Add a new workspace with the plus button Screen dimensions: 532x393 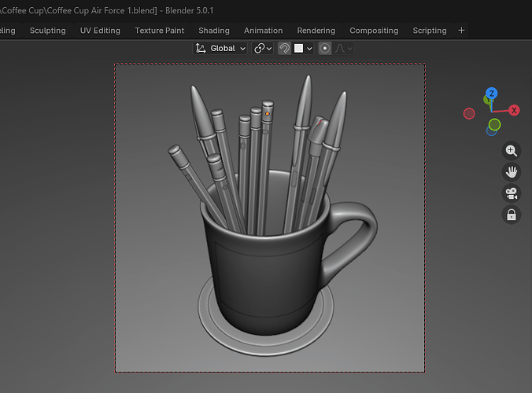coord(461,31)
